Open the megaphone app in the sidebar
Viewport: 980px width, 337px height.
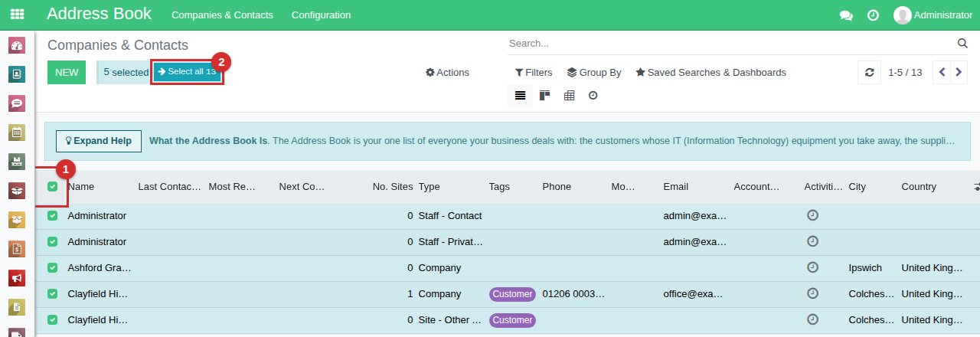17,278
